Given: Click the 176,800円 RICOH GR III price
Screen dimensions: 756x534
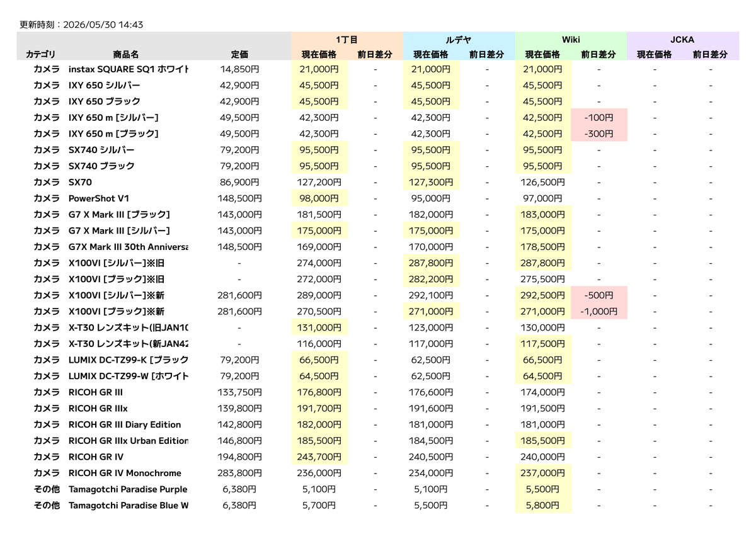Looking at the screenshot, I should [319, 392].
